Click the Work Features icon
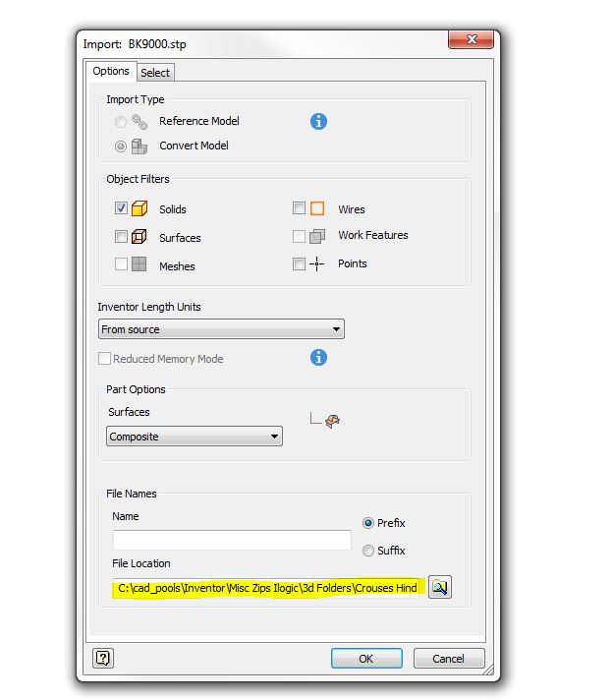Screen dimensions: 613x700 pyautogui.click(x=317, y=236)
